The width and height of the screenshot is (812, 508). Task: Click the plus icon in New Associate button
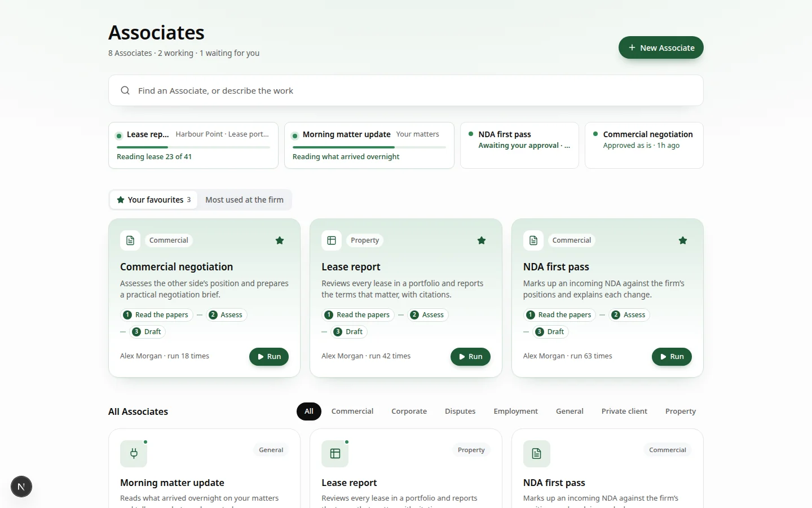[x=632, y=48]
